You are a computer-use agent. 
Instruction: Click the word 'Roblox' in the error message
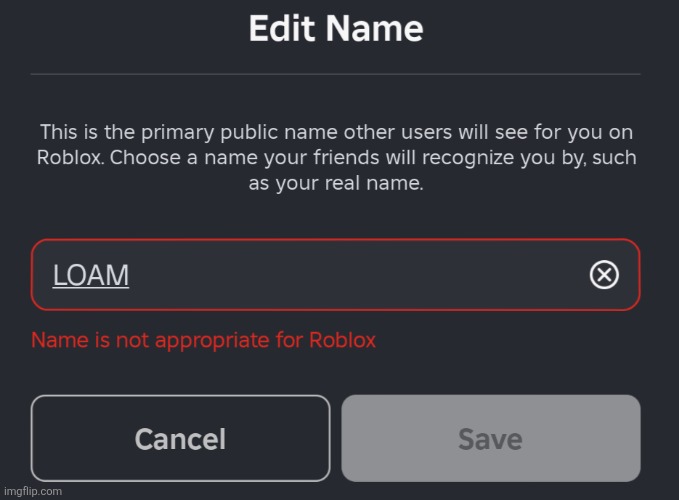click(343, 340)
